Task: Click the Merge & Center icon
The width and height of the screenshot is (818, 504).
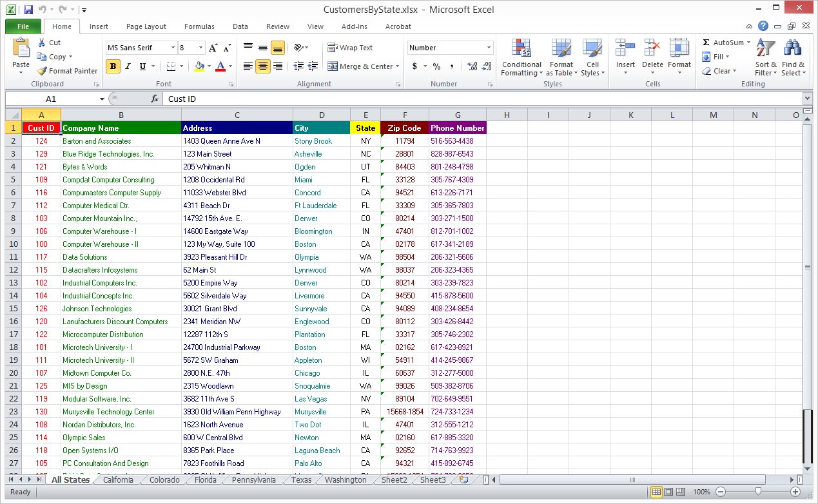Action: click(333, 66)
